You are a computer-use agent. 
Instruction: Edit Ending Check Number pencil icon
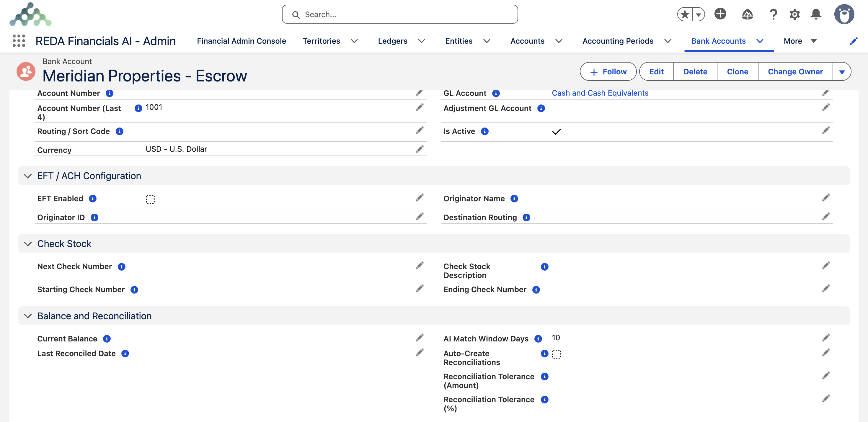tap(826, 288)
